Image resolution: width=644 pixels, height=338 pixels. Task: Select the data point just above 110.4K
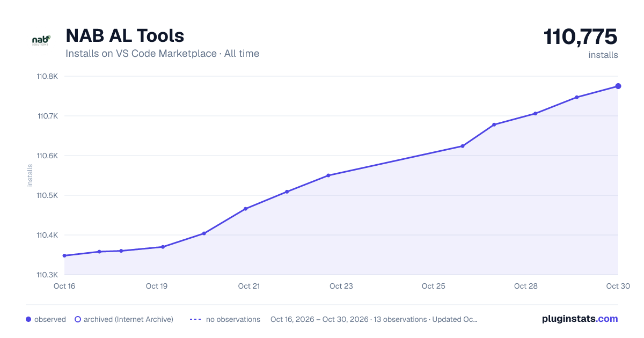(x=204, y=233)
